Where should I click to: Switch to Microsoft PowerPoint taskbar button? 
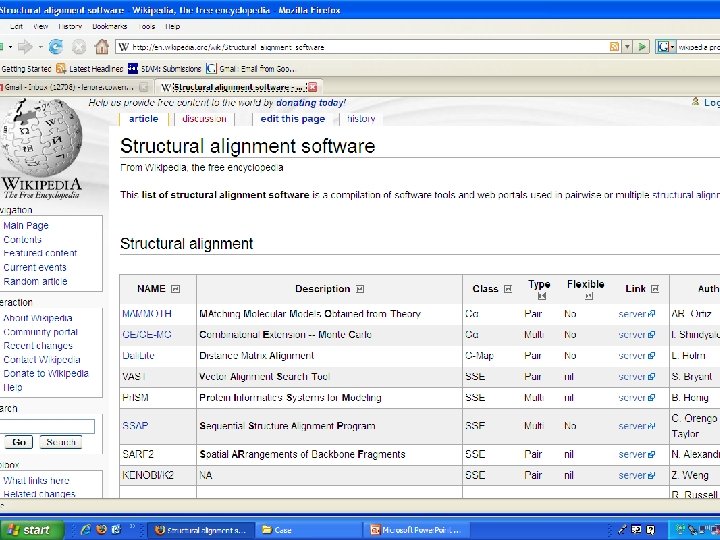click(x=417, y=530)
